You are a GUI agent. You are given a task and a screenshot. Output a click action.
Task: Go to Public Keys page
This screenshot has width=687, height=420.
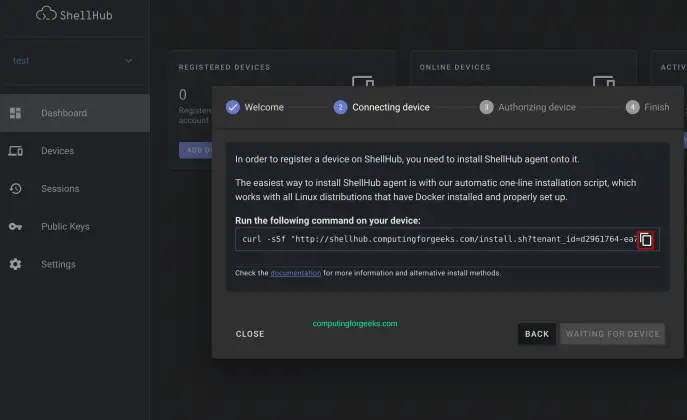tap(65, 227)
